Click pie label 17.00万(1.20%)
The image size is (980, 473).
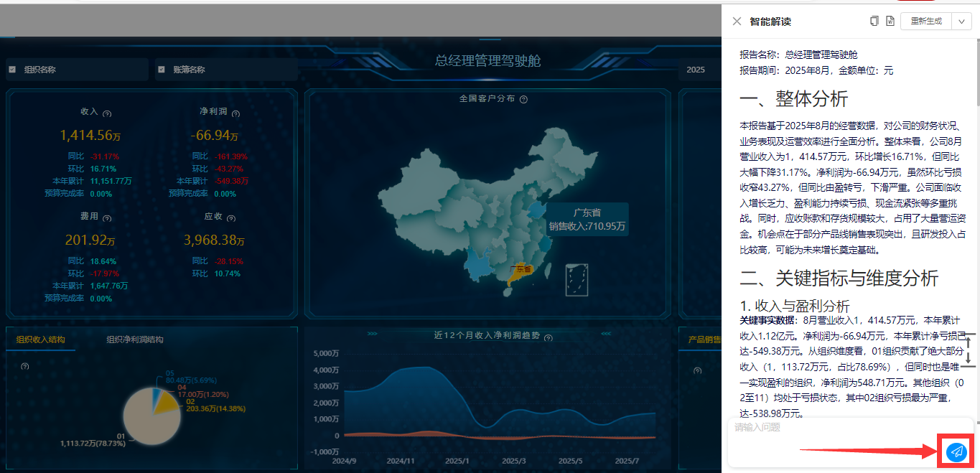203,395
